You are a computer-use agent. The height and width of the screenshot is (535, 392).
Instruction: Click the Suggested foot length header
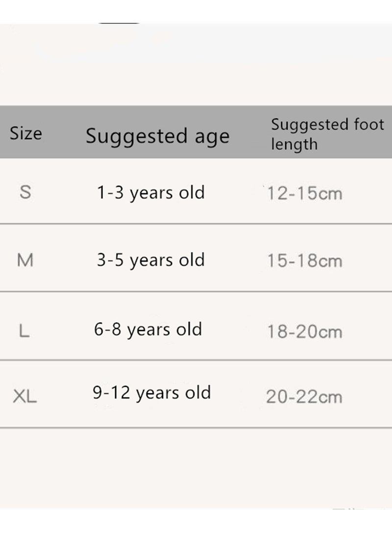pyautogui.click(x=327, y=134)
